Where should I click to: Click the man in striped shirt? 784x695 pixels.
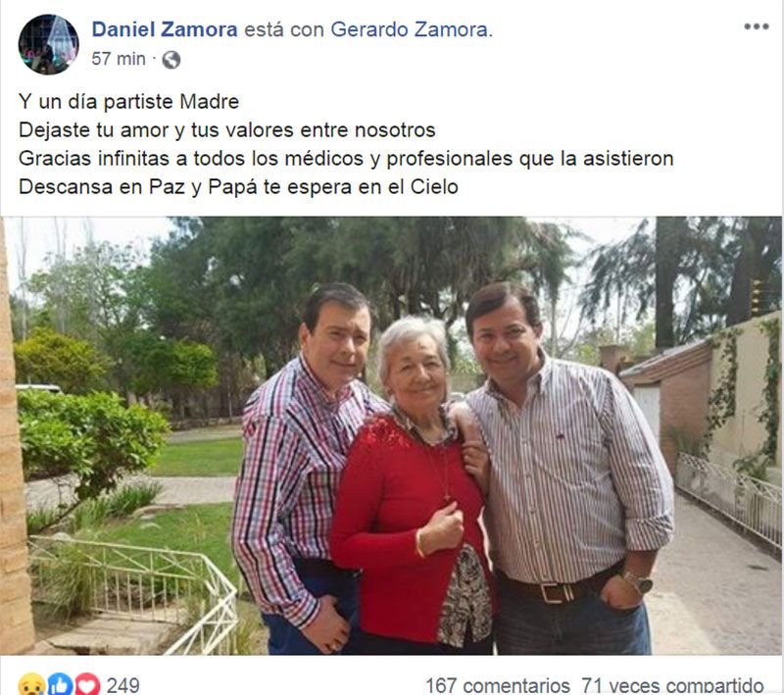click(567, 470)
